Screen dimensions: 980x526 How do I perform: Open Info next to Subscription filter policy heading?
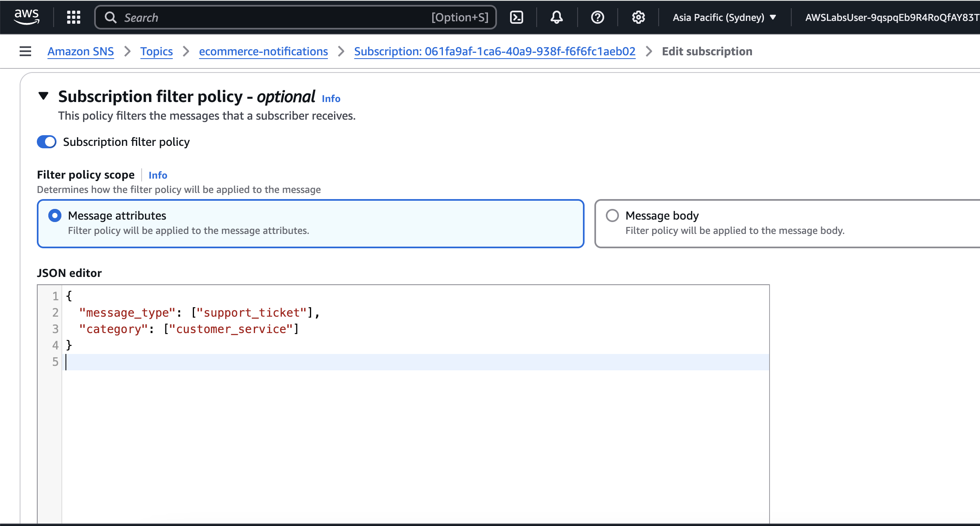coord(331,98)
